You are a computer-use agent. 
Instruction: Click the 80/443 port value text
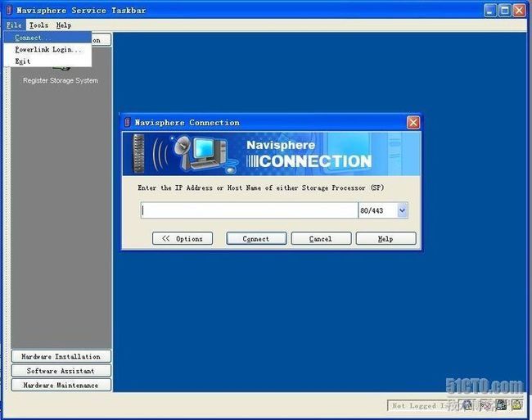pos(372,210)
